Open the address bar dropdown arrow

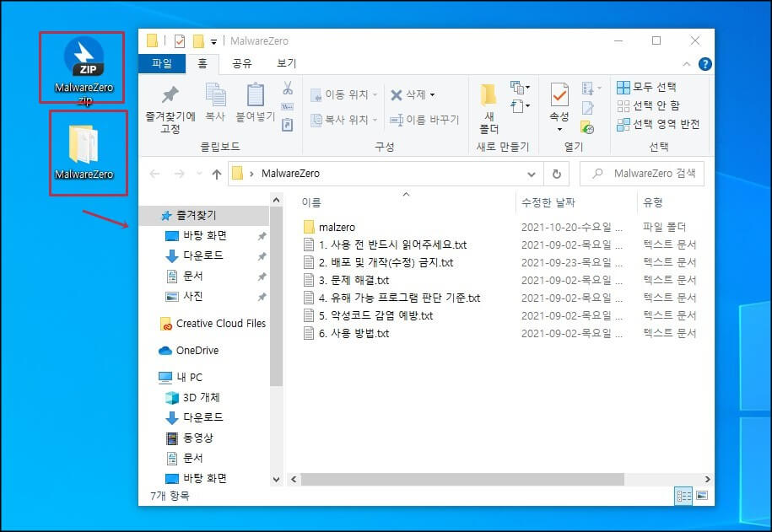531,173
